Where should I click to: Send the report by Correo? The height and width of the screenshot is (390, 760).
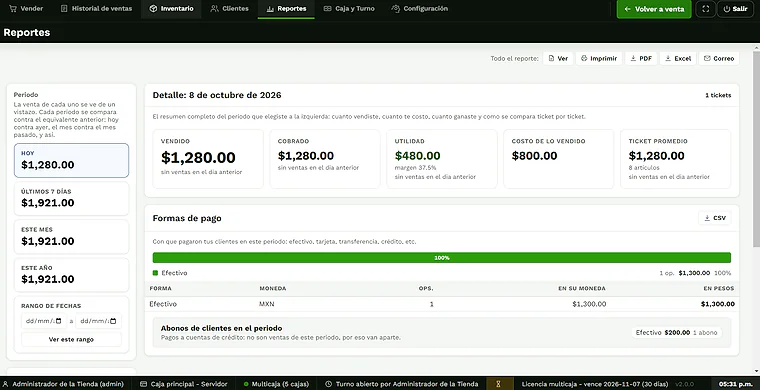[719, 58]
